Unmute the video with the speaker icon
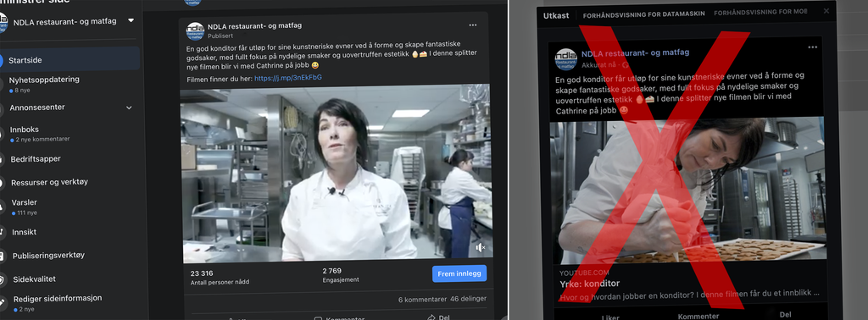868x320 pixels. point(480,247)
